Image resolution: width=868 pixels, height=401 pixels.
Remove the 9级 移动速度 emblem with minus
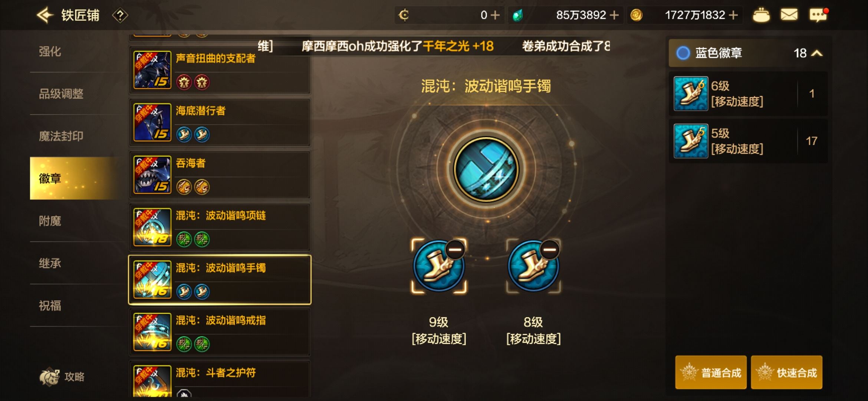pyautogui.click(x=455, y=249)
